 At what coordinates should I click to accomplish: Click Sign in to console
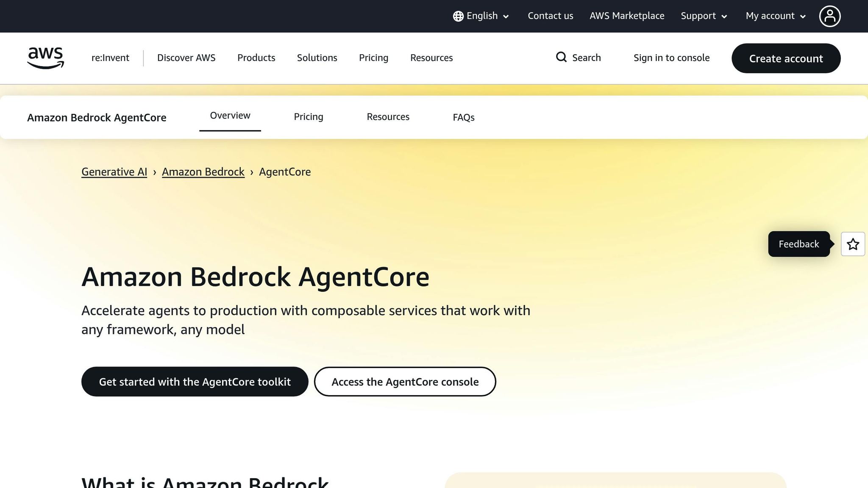671,58
